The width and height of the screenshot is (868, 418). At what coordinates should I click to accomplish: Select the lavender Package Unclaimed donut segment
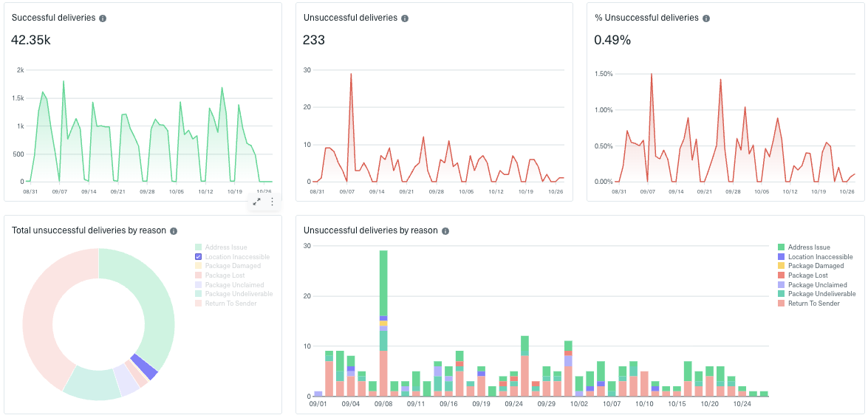[x=127, y=380]
